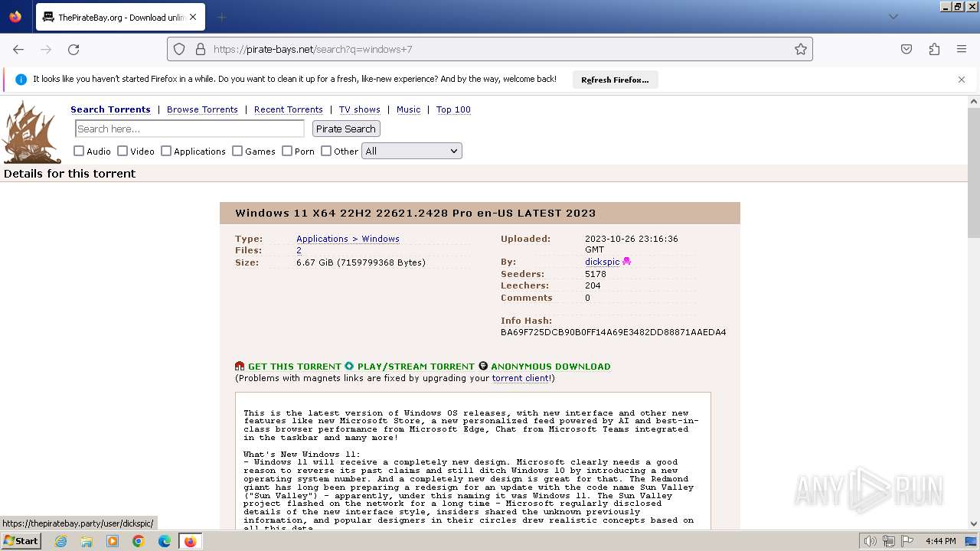Open Chrome from the taskbar
This screenshot has height=551, width=980.
pos(139,541)
